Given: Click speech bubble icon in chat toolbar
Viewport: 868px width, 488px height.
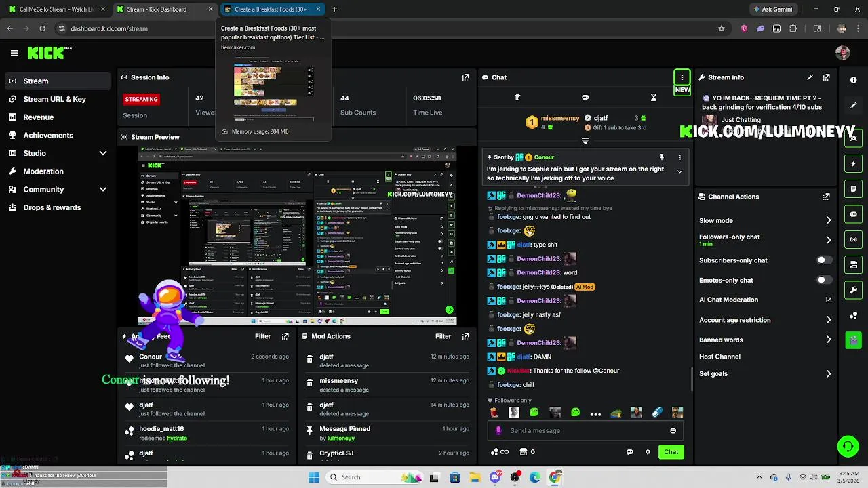Looking at the screenshot, I should 585,98.
